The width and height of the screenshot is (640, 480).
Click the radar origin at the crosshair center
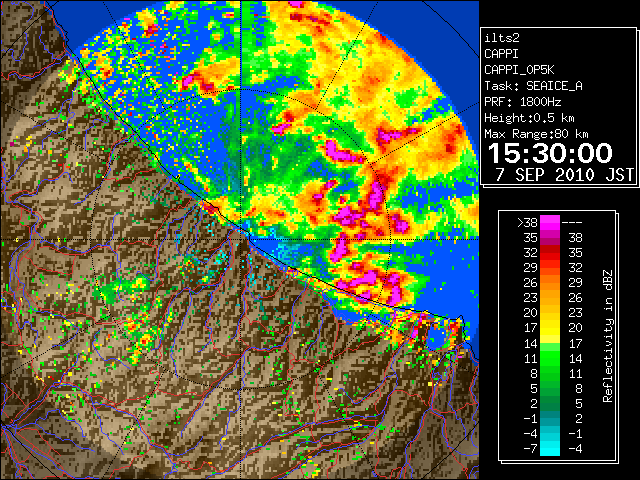[241, 239]
